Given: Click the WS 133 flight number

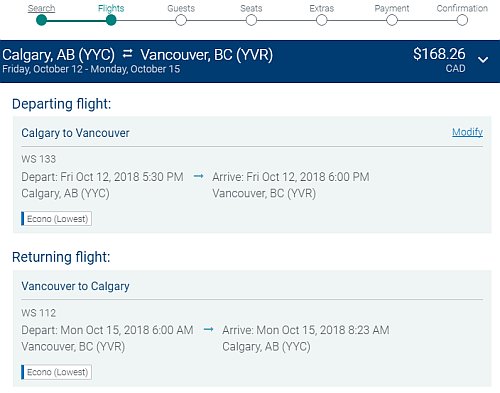Looking at the screenshot, I should pos(39,159).
